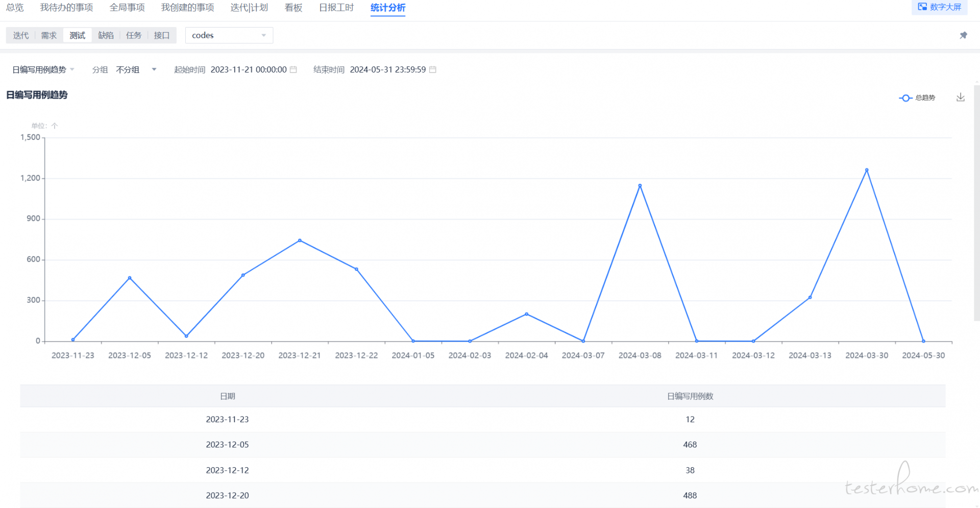The height and width of the screenshot is (508, 980).
Task: Open the 日编写用例趋势 chart type dropdown
Action: click(43, 69)
